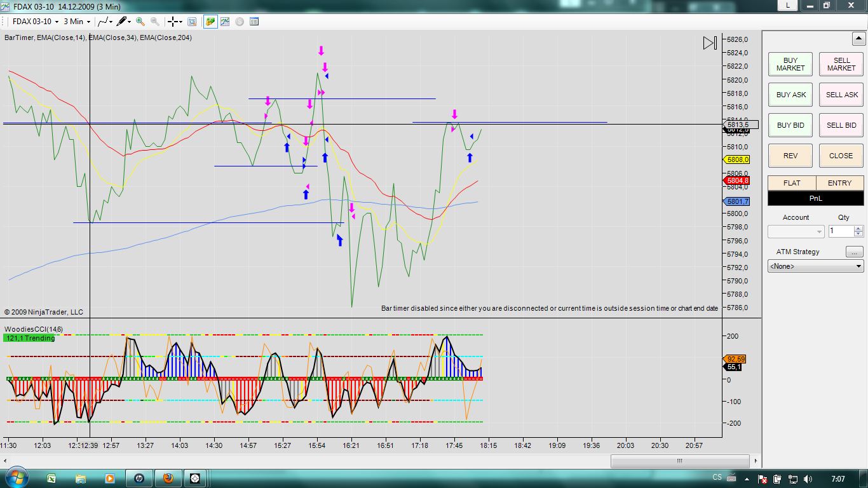Open the indicators icon in toolbar
868x488 pixels.
[x=225, y=22]
